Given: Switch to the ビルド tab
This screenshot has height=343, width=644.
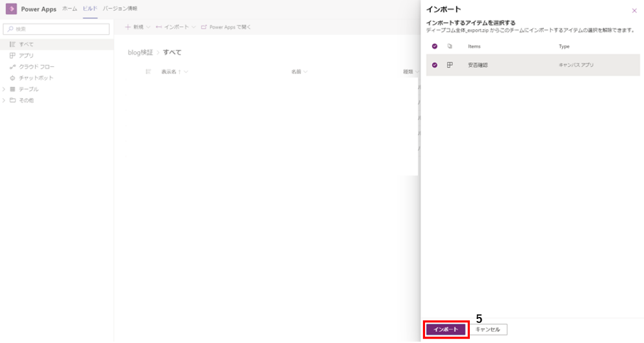Looking at the screenshot, I should click(90, 8).
